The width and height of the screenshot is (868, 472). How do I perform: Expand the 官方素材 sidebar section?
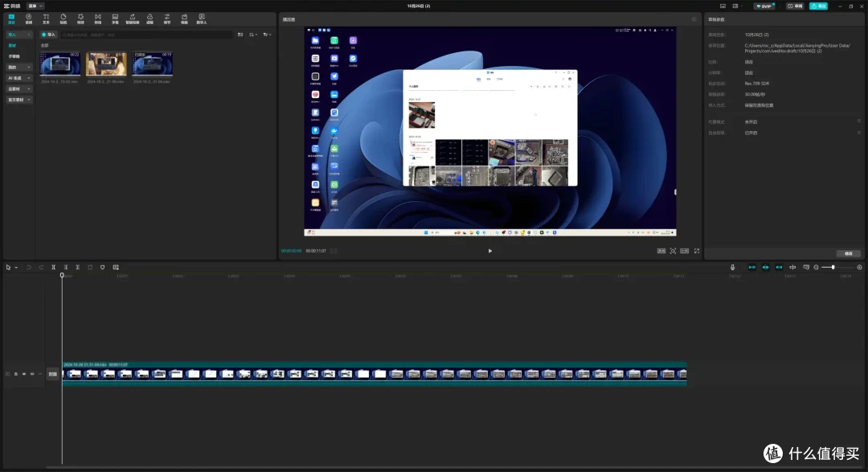coord(18,100)
